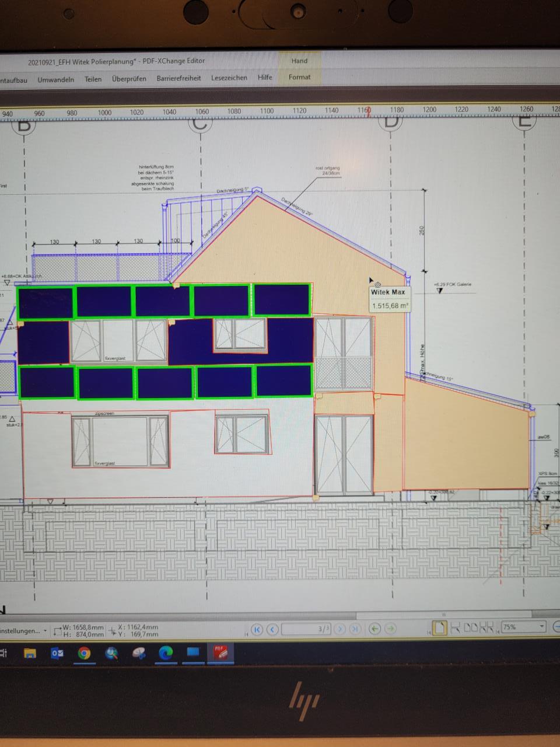560x747 pixels.
Task: Click the pill-shaped app taskbar icon
Action: click(x=139, y=653)
